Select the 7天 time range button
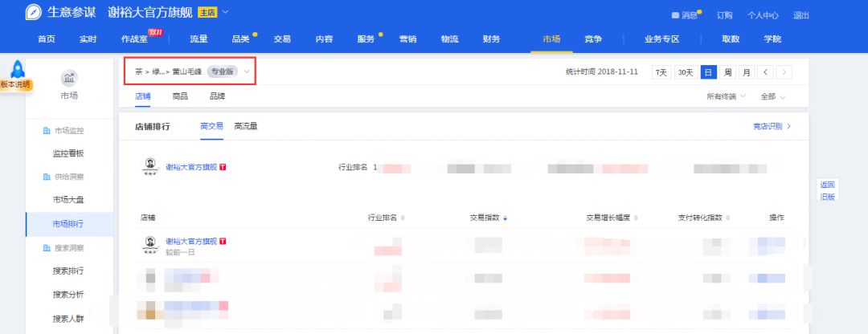The width and height of the screenshot is (868, 334). click(x=661, y=72)
